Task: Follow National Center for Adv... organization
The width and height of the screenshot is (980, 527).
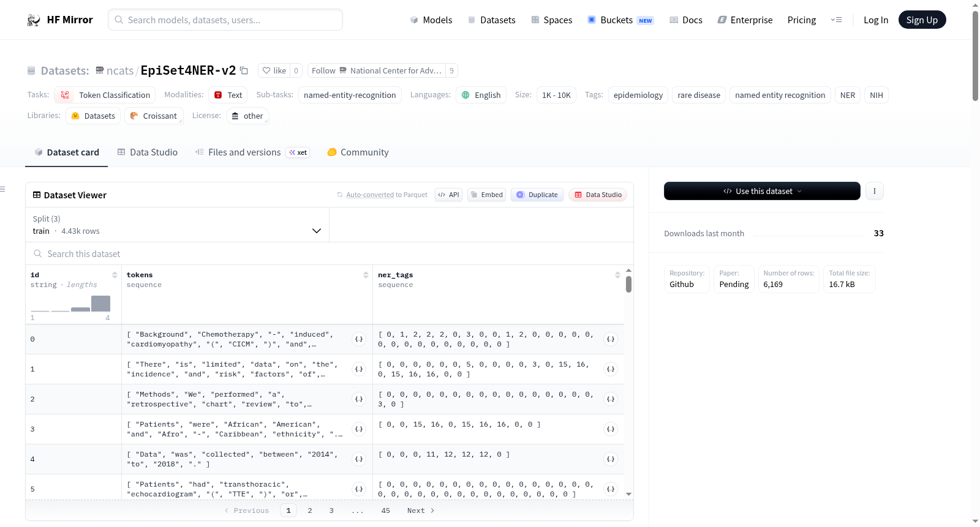Action: pyautogui.click(x=377, y=70)
